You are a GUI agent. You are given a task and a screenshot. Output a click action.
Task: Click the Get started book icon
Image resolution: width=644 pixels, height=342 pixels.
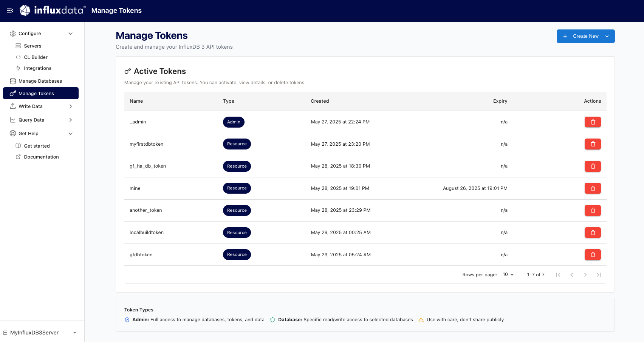[18, 146]
